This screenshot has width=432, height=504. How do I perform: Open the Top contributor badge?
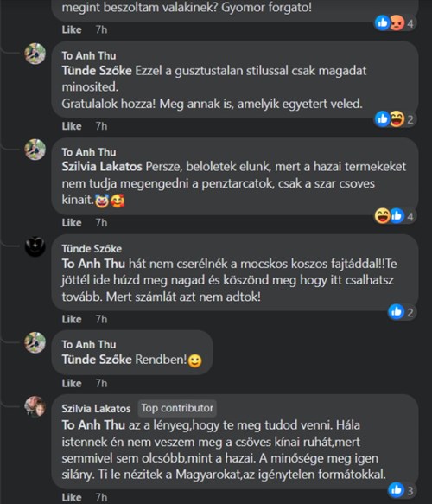point(177,408)
